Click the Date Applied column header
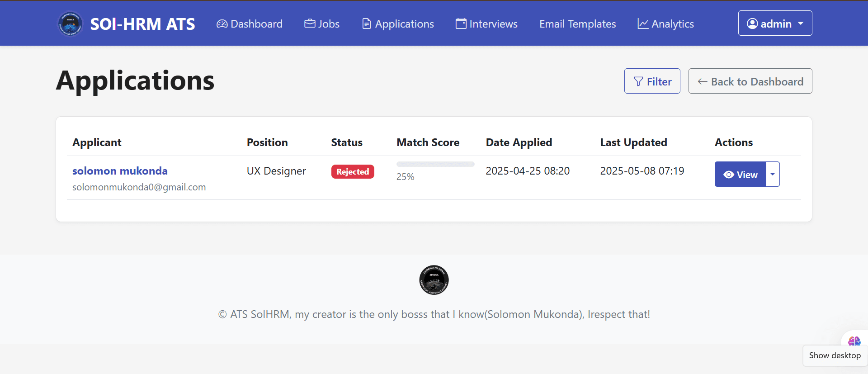Image resolution: width=868 pixels, height=374 pixels. coord(519,142)
